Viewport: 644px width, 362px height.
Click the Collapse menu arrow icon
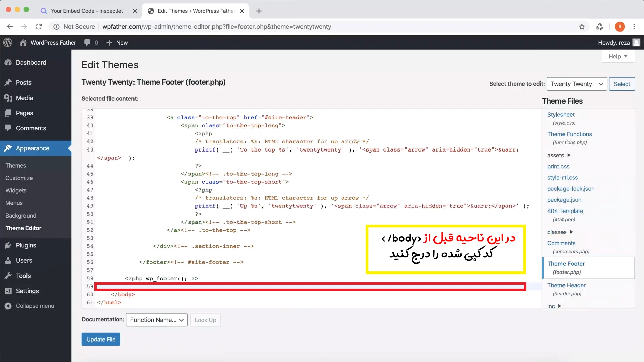point(8,306)
